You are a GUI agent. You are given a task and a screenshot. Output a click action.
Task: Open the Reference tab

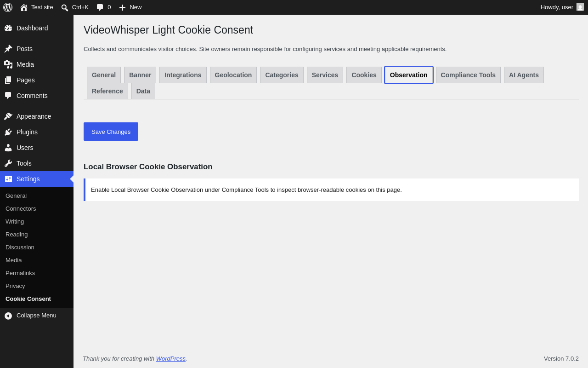pos(107,91)
